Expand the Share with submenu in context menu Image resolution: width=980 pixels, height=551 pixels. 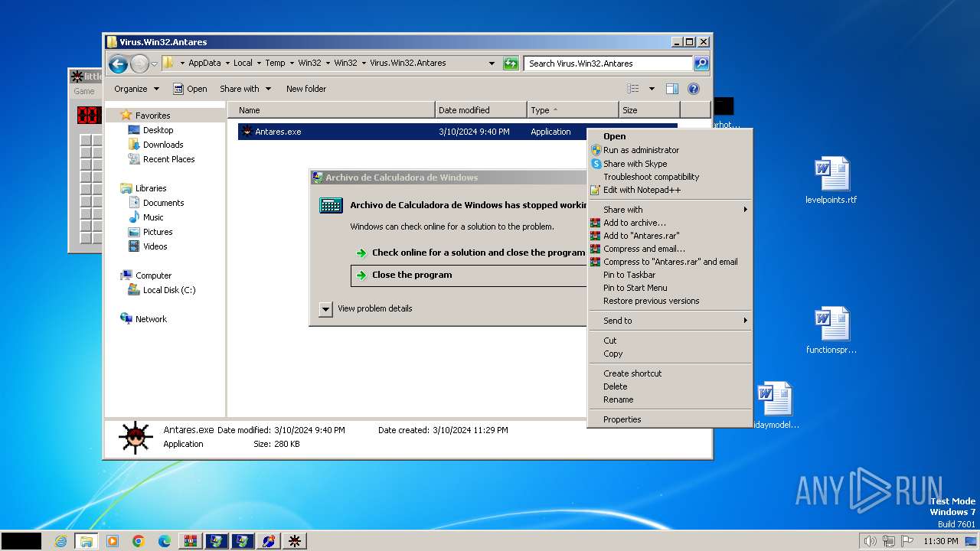point(670,210)
